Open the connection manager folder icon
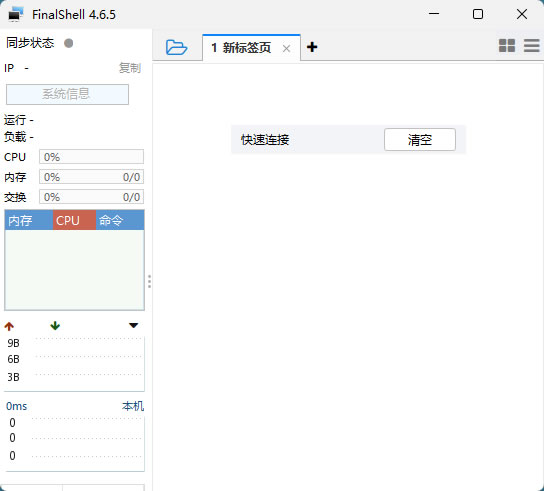Screen dimensions: 544x491 tap(176, 47)
